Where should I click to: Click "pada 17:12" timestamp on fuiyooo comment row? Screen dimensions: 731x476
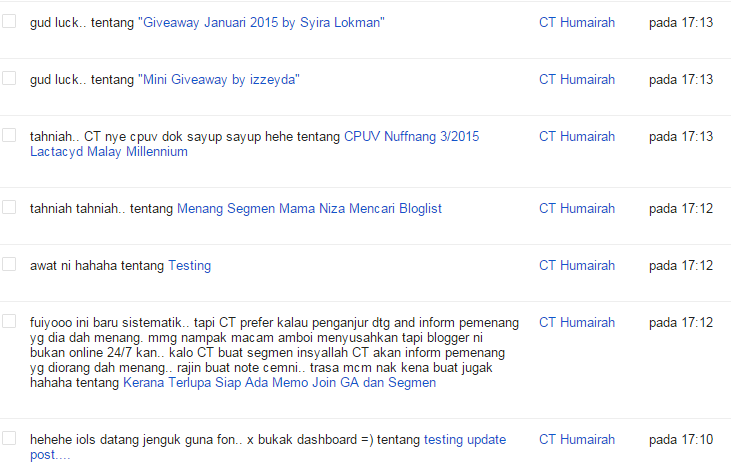point(681,323)
